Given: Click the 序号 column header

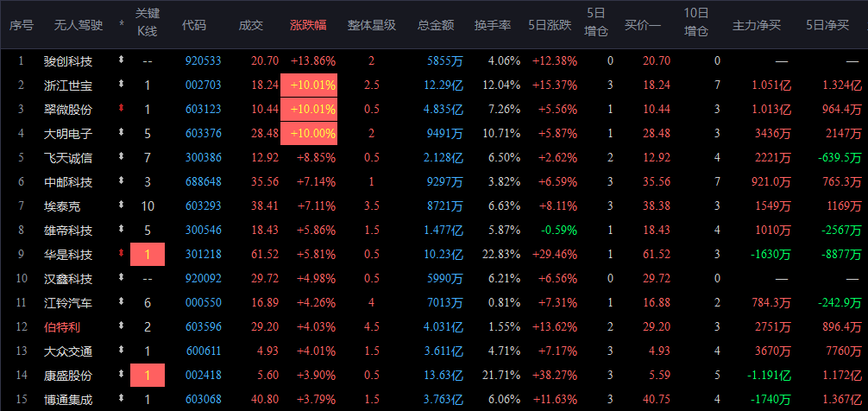Looking at the screenshot, I should tap(21, 26).
